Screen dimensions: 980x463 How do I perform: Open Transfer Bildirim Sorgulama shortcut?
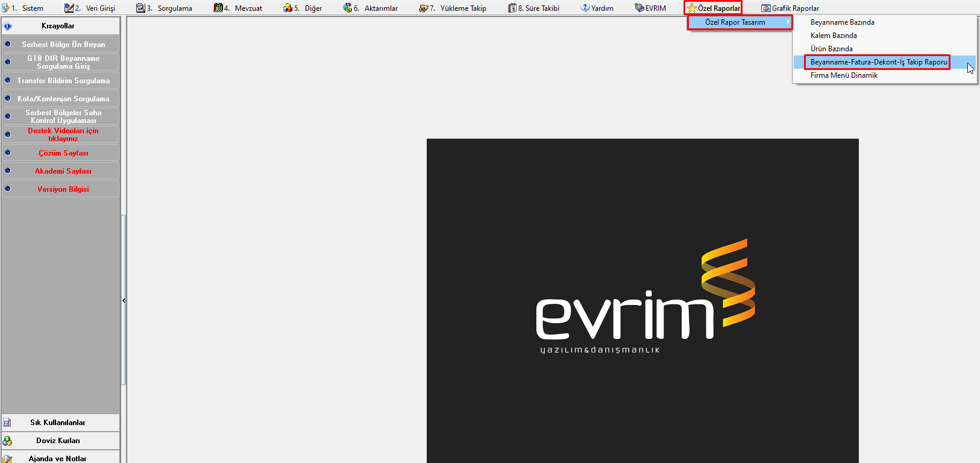(61, 81)
